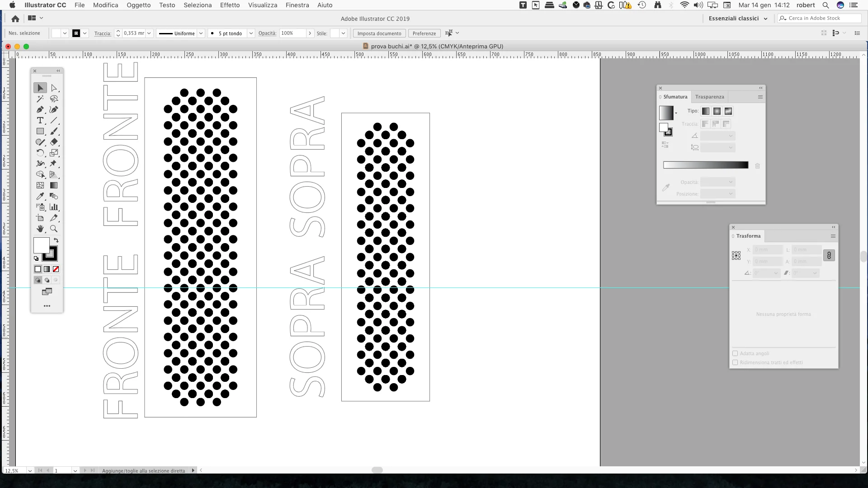868x488 pixels.
Task: Select the Gradient tool in toolbox
Action: [54, 185]
